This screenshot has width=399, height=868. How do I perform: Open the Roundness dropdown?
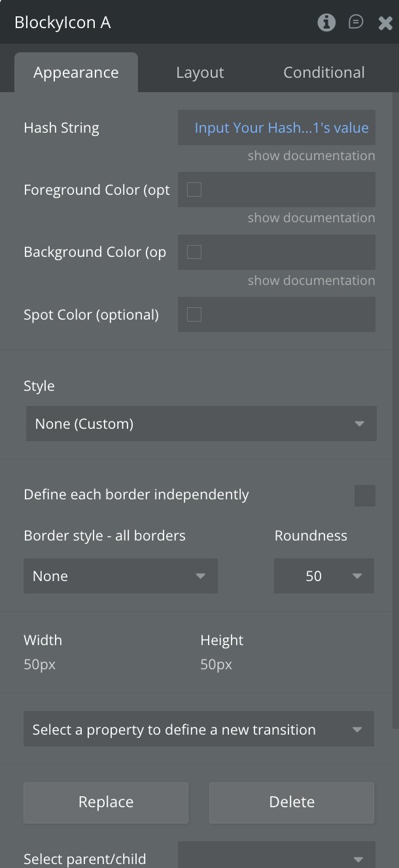tap(324, 576)
